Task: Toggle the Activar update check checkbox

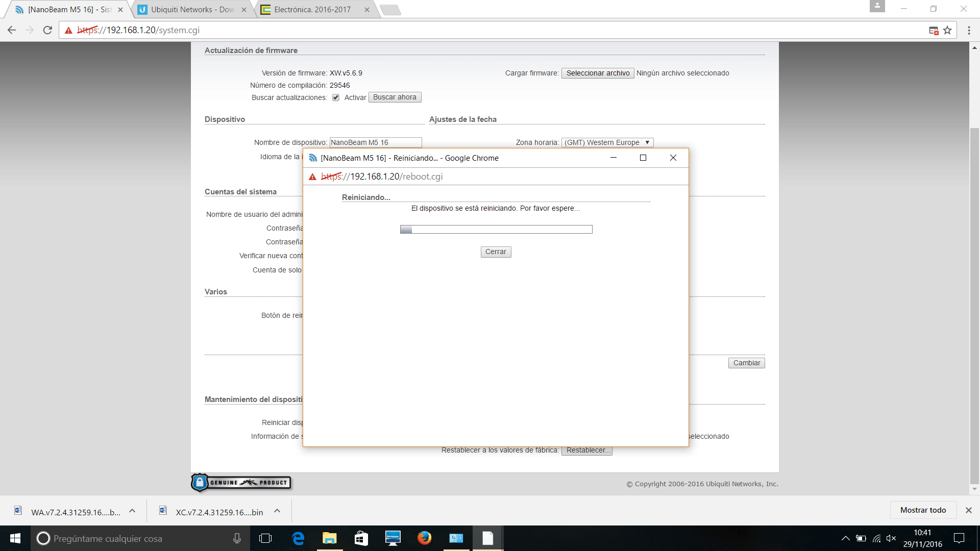Action: click(x=336, y=97)
